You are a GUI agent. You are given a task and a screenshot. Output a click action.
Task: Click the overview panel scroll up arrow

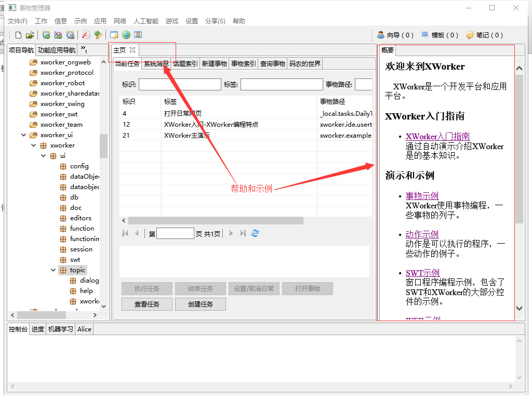coord(519,69)
